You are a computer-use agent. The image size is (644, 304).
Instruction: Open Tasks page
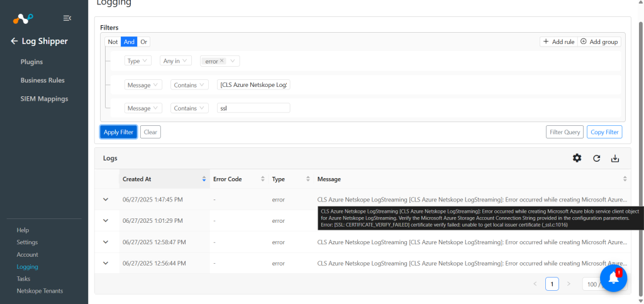click(x=23, y=279)
